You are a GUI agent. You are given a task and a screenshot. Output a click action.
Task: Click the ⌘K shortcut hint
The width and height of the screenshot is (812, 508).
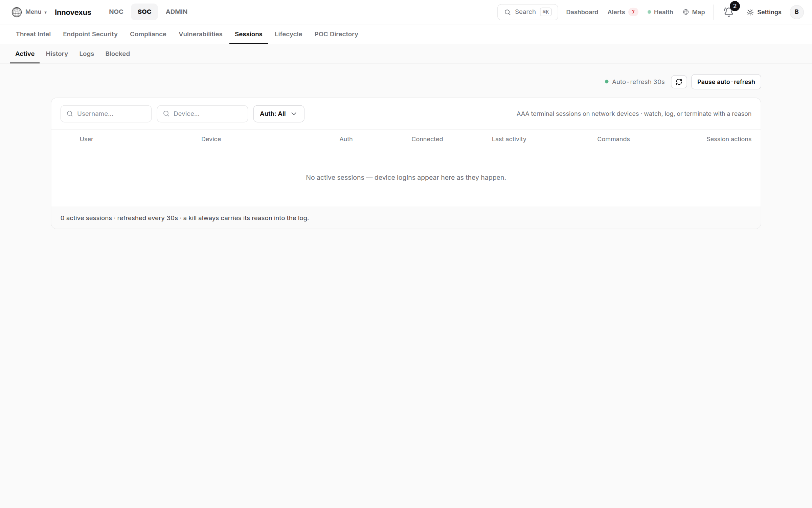point(545,12)
